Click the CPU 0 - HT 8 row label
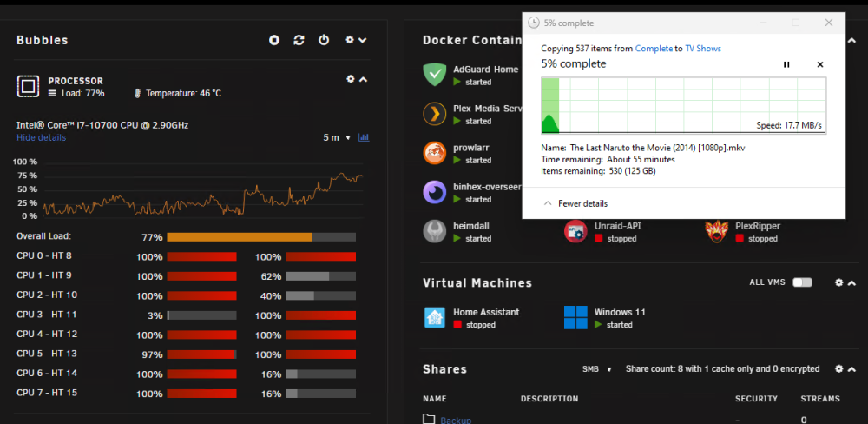Image resolution: width=868 pixels, height=424 pixels. pos(43,256)
